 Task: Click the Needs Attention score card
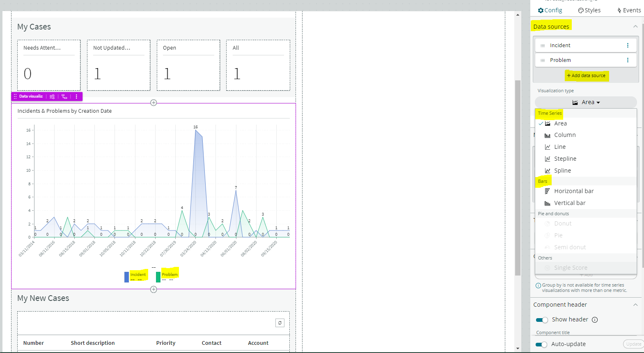tap(49, 65)
